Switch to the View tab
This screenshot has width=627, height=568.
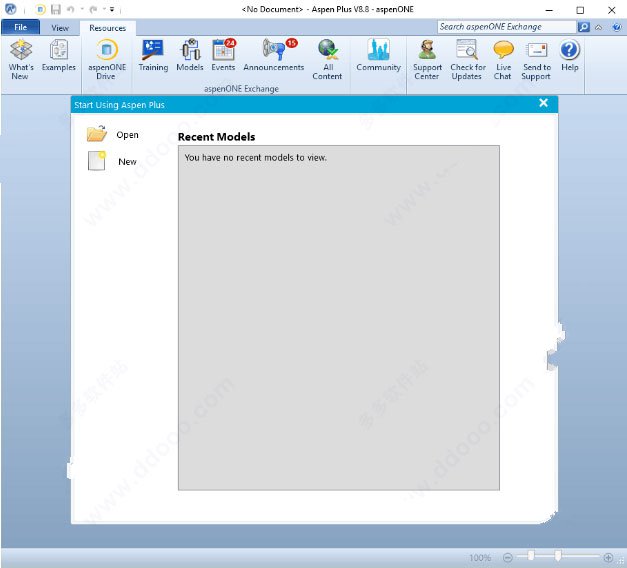pyautogui.click(x=60, y=28)
